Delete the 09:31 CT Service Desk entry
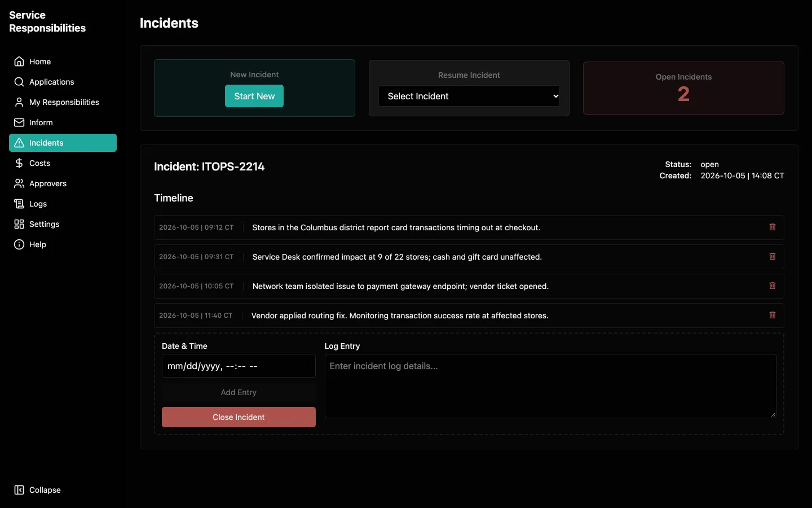Image resolution: width=812 pixels, height=508 pixels. click(773, 256)
